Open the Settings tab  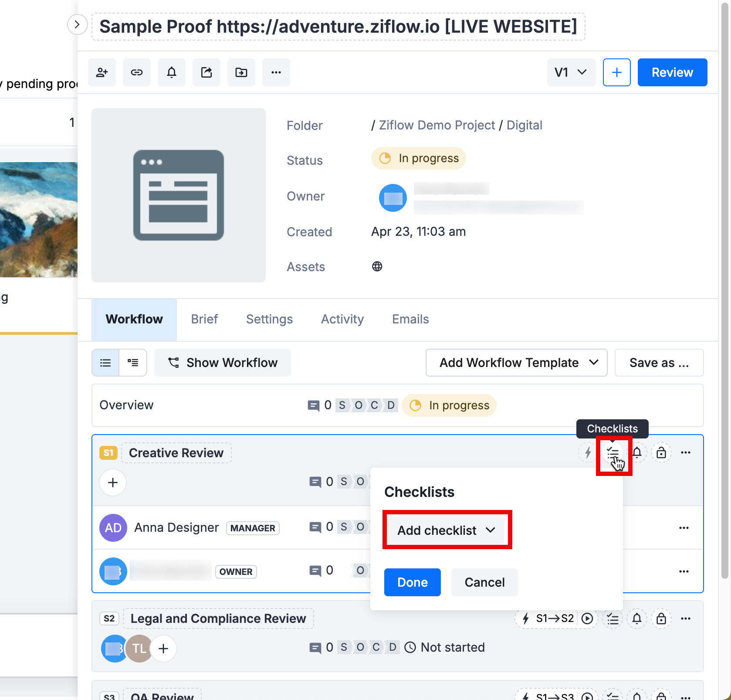pos(269,319)
